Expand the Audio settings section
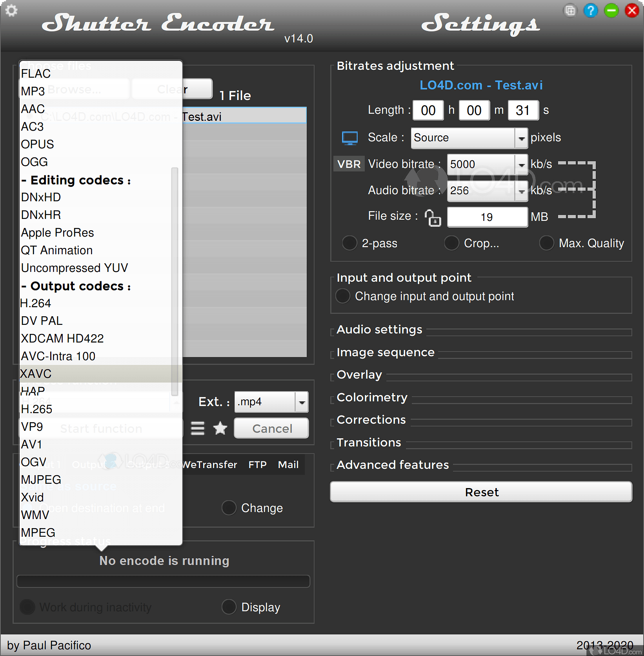The height and width of the screenshot is (656, 644). (379, 330)
